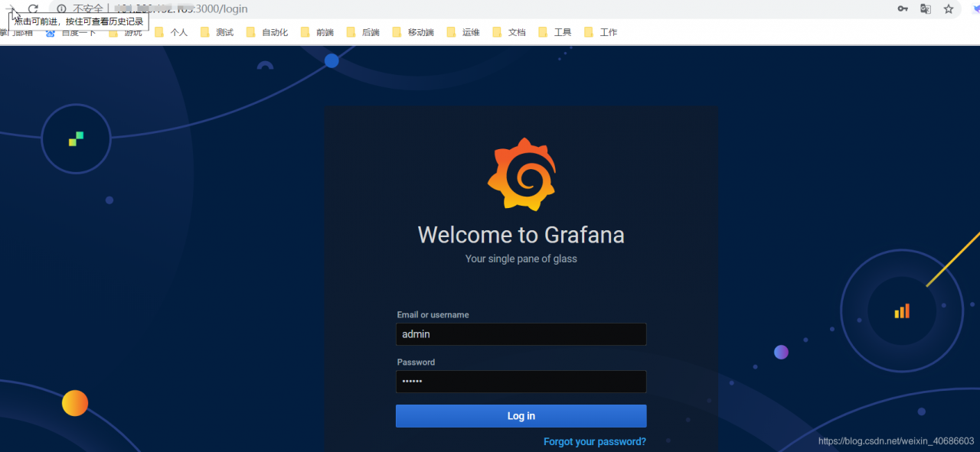Viewport: 980px width, 452px height.
Task: Click the 'Password' label text
Action: (x=416, y=362)
